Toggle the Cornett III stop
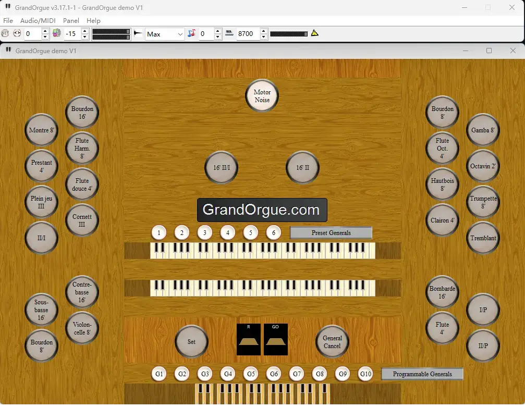 pyautogui.click(x=82, y=220)
